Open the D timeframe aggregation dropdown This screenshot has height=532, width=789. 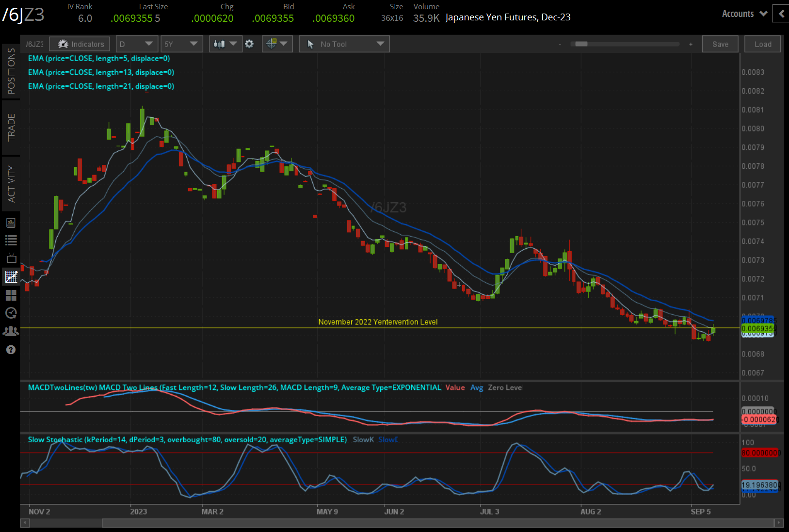[x=136, y=44]
